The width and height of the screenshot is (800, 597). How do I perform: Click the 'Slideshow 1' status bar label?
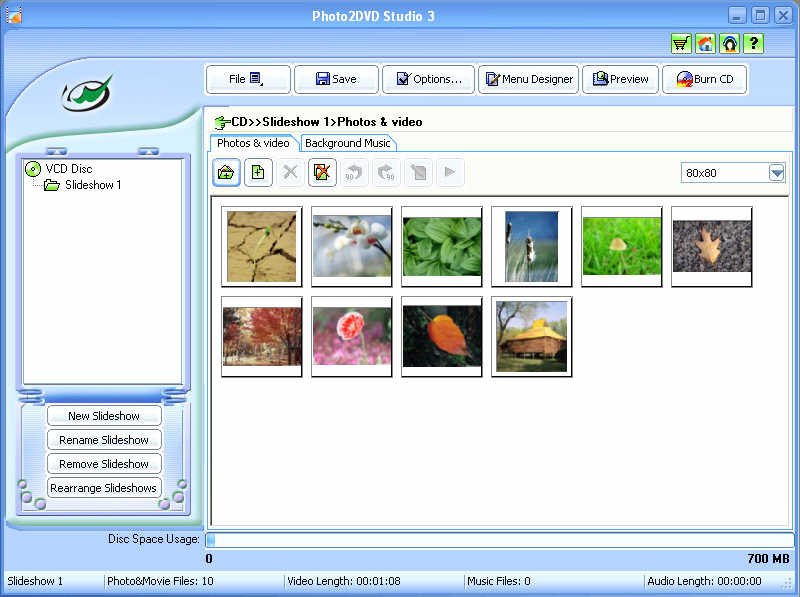click(x=35, y=581)
